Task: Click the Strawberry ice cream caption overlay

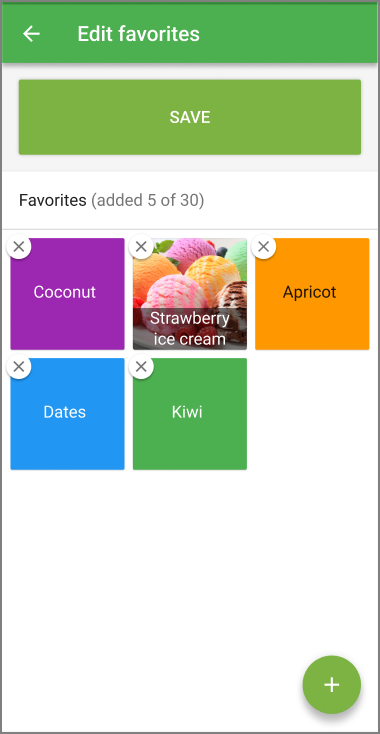Action: pos(190,329)
